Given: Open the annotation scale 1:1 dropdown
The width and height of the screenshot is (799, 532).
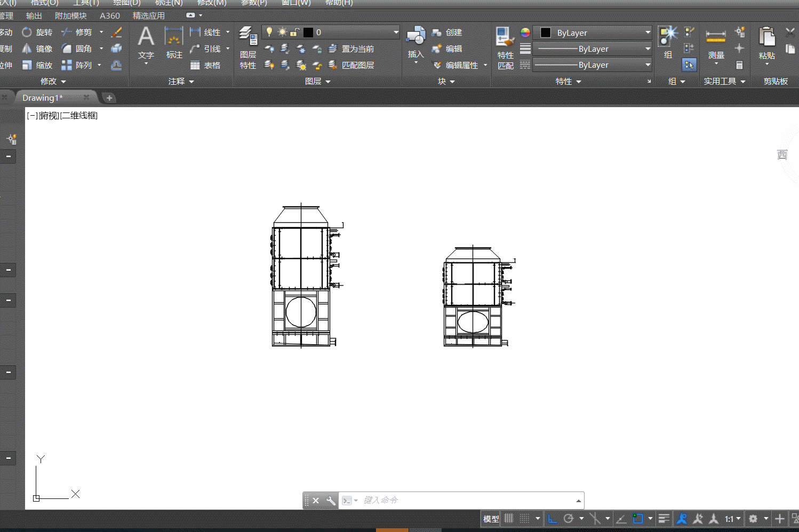Looking at the screenshot, I should click(x=732, y=519).
